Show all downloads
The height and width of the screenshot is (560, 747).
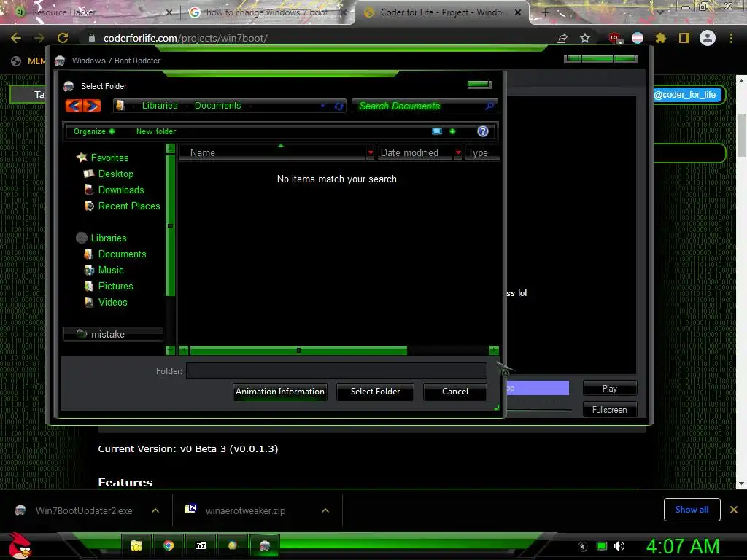692,510
